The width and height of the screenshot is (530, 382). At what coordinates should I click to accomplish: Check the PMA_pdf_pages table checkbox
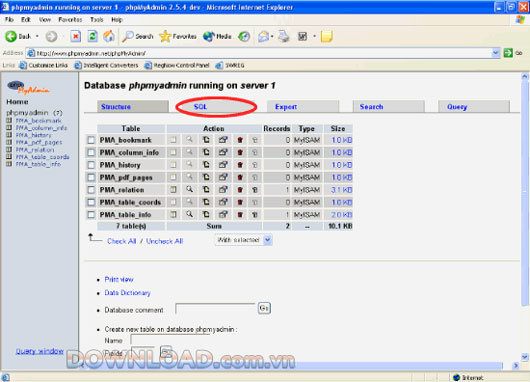click(91, 177)
